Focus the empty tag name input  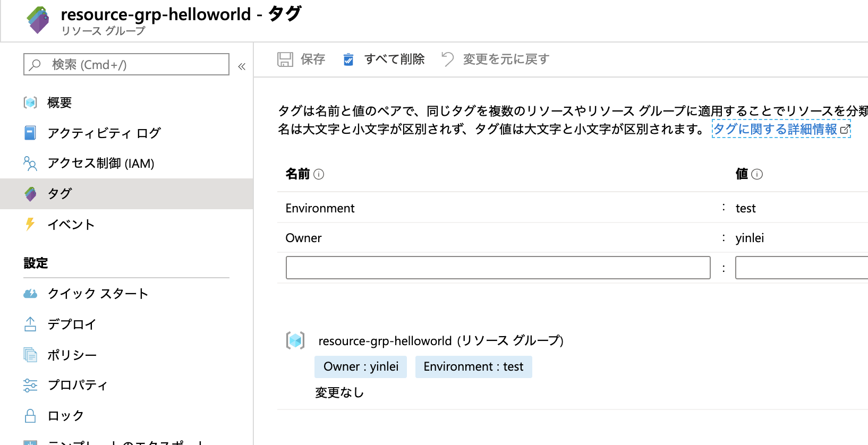click(x=498, y=268)
